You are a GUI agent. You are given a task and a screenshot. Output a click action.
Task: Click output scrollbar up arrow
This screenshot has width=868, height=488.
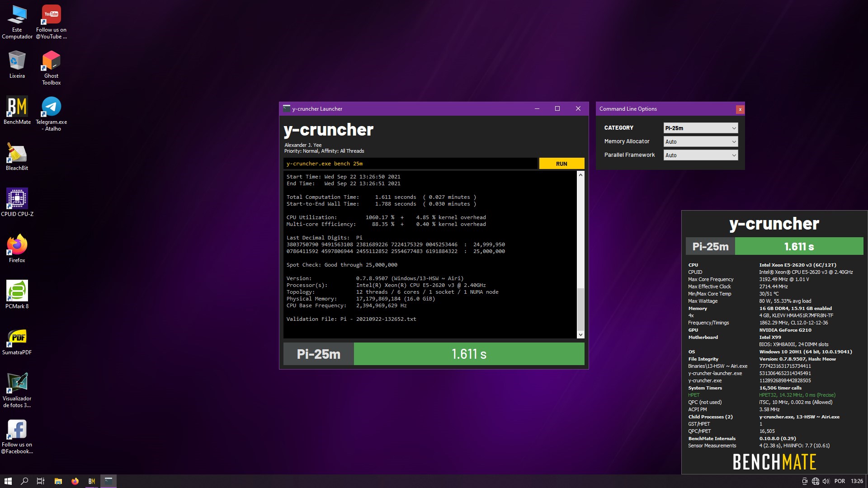580,175
